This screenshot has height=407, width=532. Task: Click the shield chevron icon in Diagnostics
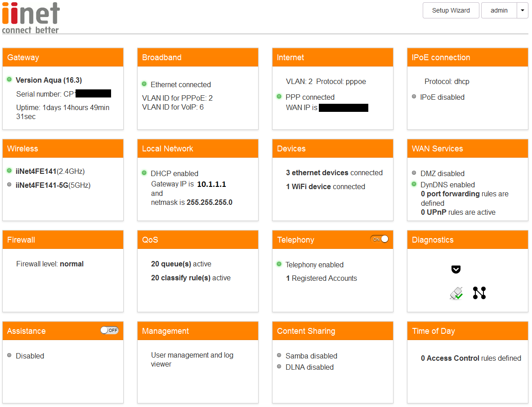(456, 270)
